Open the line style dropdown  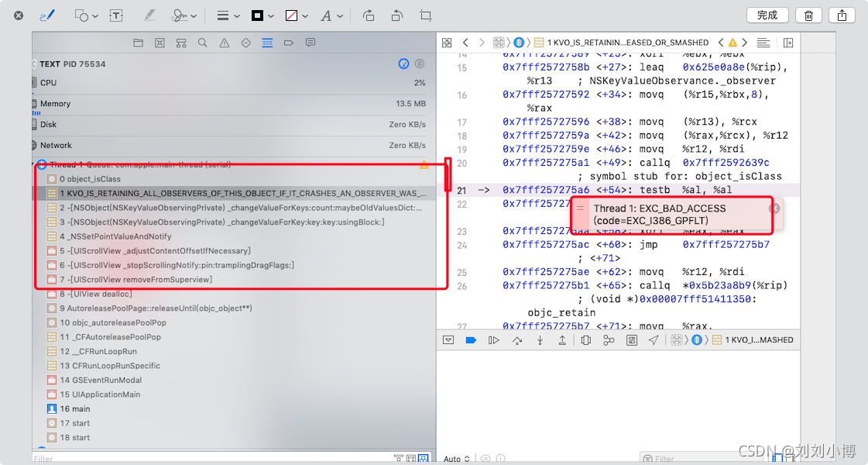point(228,16)
